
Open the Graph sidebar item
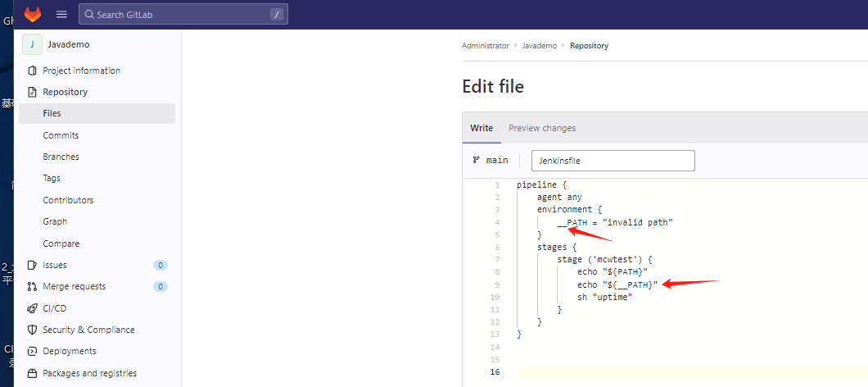point(55,221)
